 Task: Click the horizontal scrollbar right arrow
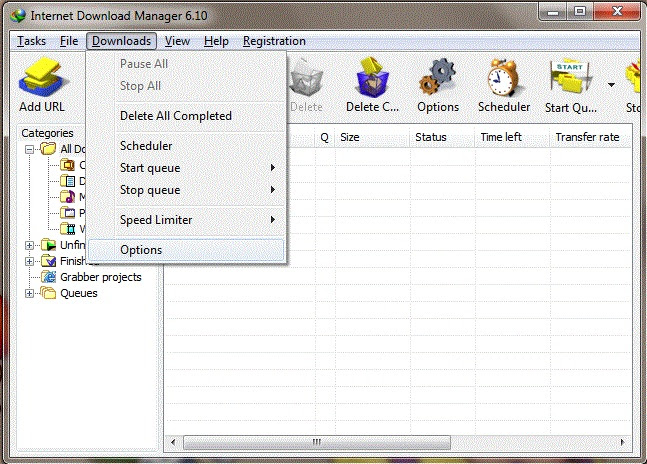[622, 442]
